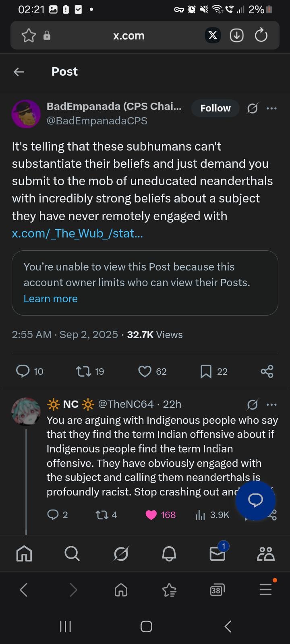Open X search tab
Image resolution: width=290 pixels, height=644 pixels.
tap(72, 554)
